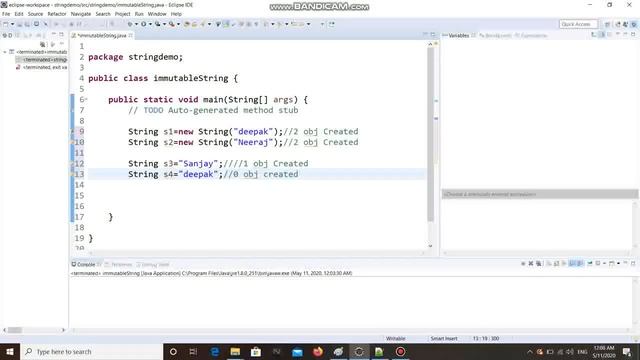Click the Smart Insert status bar entry
640x360 pixels.
click(444, 338)
